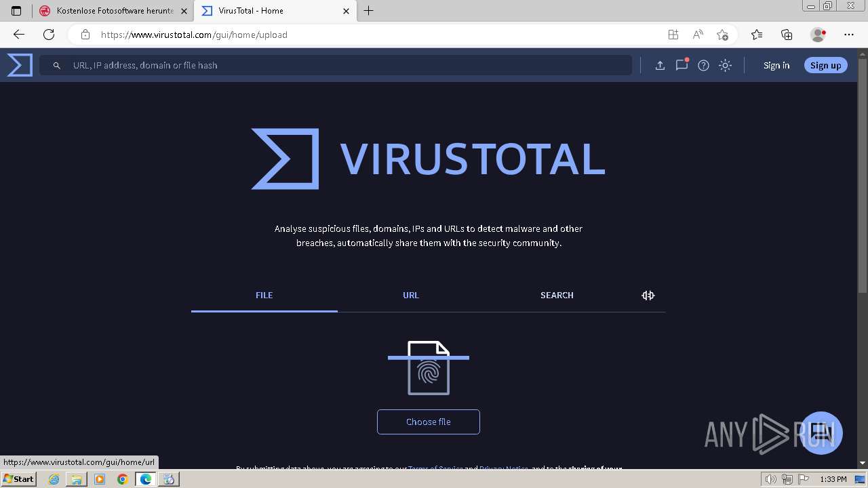Viewport: 868px width, 488px height.
Task: Switch to the SEARCH tab
Action: 557,296
